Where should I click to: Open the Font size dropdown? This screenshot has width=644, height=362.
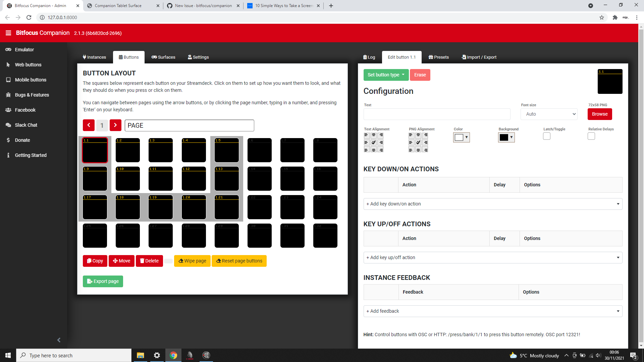click(x=549, y=114)
